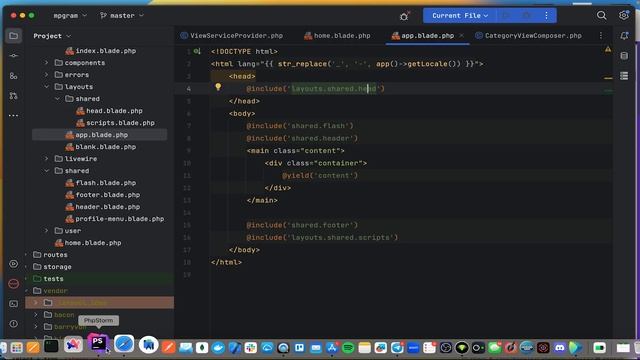Viewport: 640px width, 360px height.
Task: Open the Pull Requests tool window
Action: click(x=13, y=96)
